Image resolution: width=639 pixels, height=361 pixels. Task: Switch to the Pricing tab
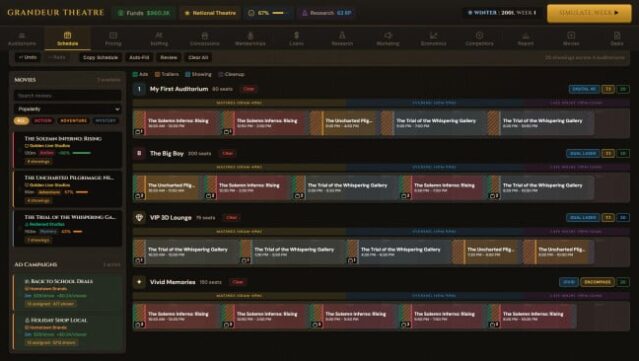113,39
